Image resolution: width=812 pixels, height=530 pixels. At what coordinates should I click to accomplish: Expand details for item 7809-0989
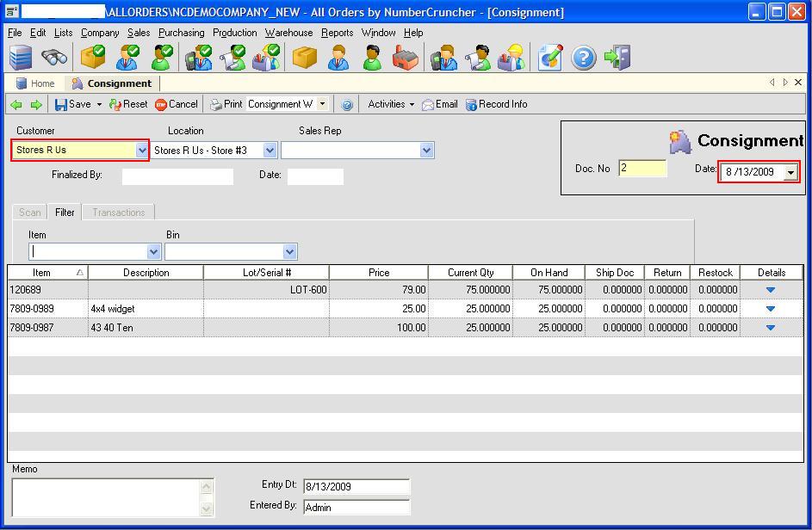point(771,309)
